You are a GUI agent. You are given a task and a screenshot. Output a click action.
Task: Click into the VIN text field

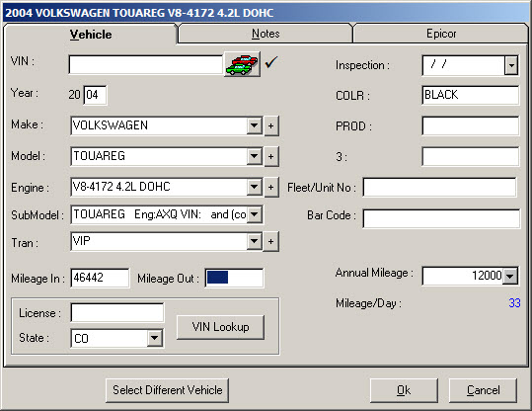click(x=145, y=64)
